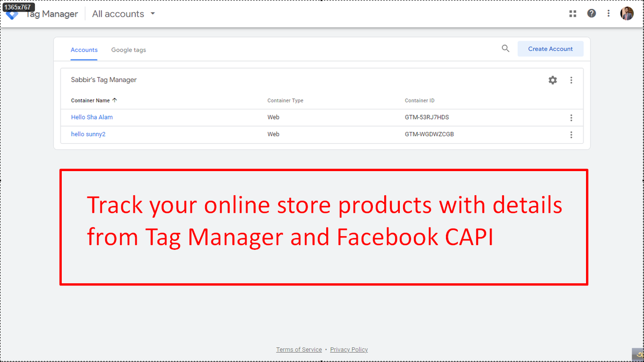Click the Create Account button
Viewport: 644px width, 362px height.
coord(550,49)
